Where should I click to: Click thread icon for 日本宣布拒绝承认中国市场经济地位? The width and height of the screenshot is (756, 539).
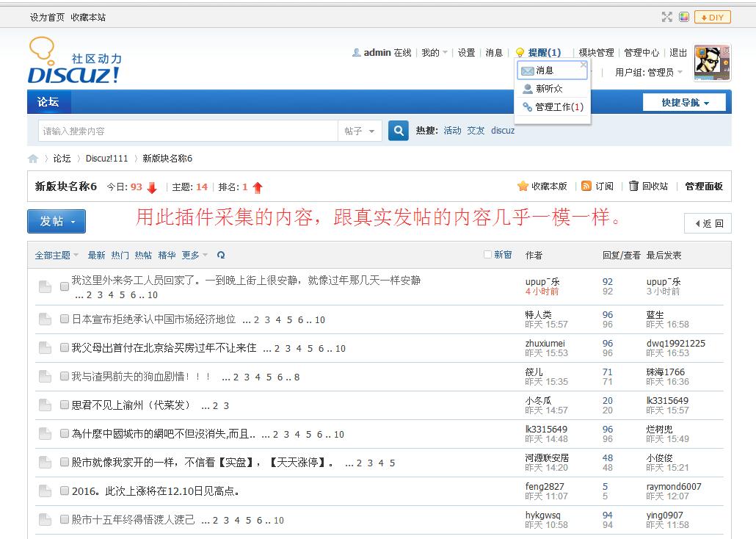[46, 319]
